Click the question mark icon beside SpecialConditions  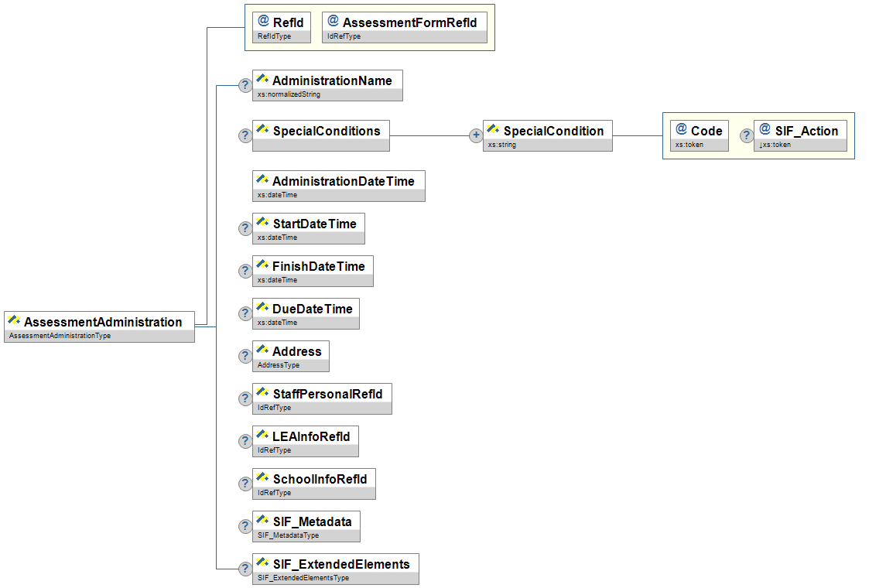click(x=245, y=135)
